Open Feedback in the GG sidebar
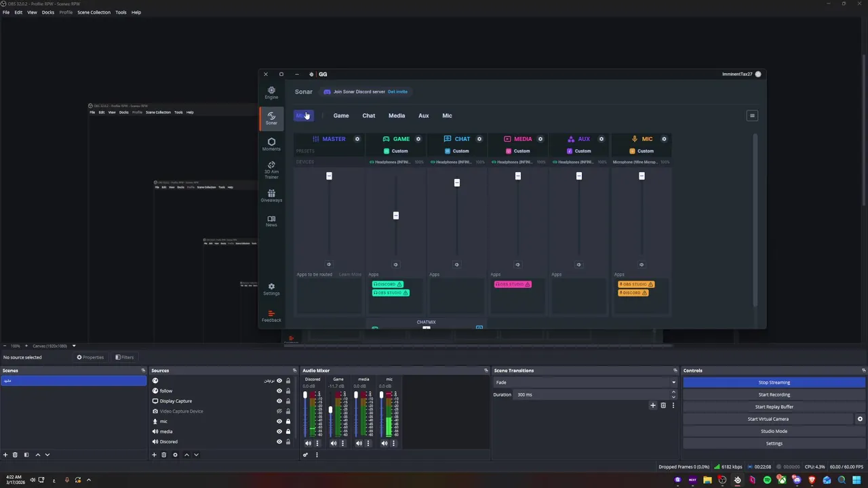Viewport: 868px width, 488px height. (x=271, y=316)
